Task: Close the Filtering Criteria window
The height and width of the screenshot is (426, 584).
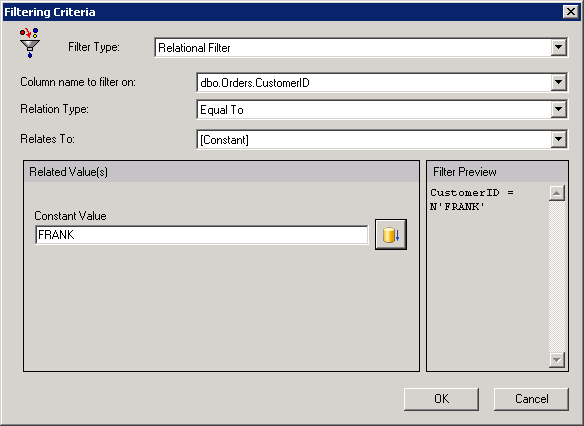Action: [571, 12]
